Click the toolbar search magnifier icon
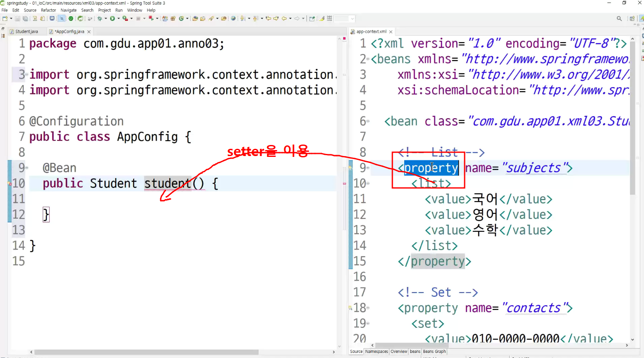This screenshot has width=644, height=358. [619, 18]
